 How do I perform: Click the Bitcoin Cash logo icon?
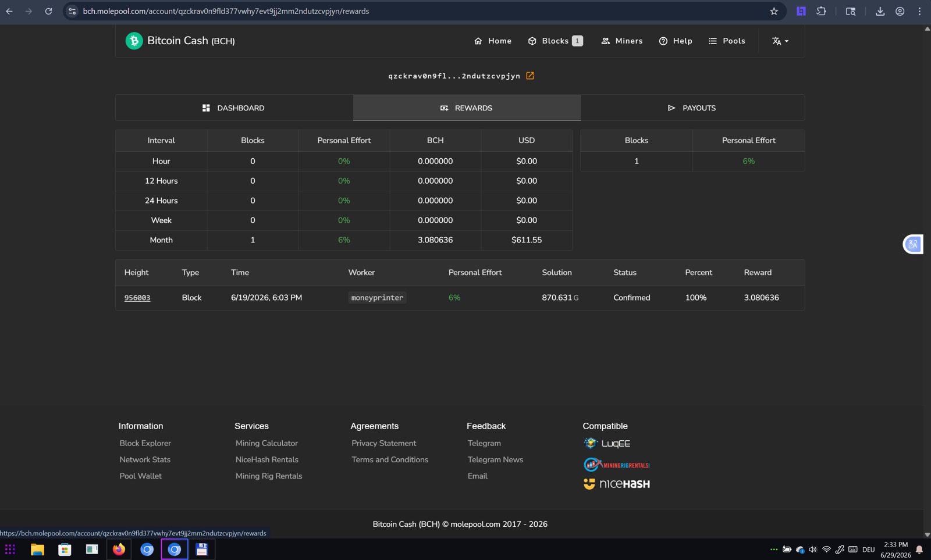134,41
